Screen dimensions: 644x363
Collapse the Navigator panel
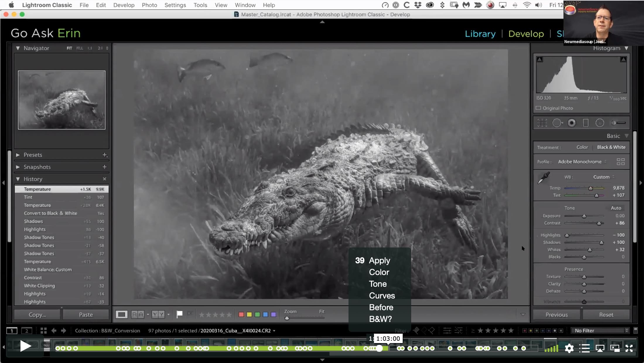pyautogui.click(x=18, y=48)
